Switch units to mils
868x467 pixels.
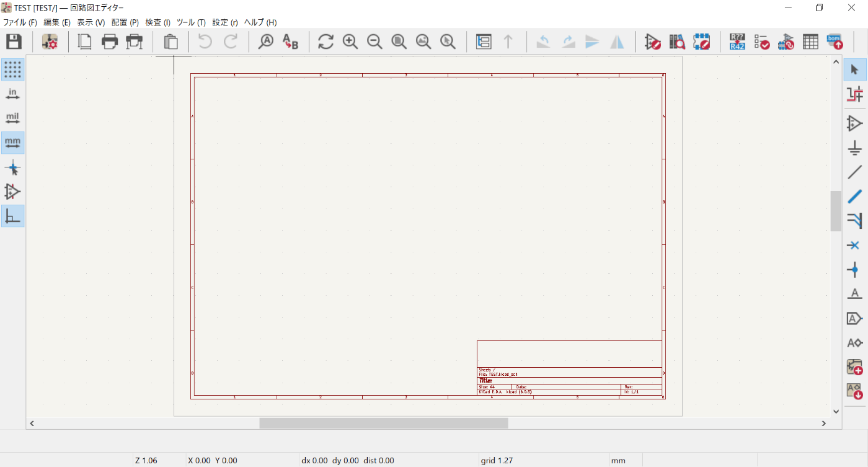click(12, 118)
